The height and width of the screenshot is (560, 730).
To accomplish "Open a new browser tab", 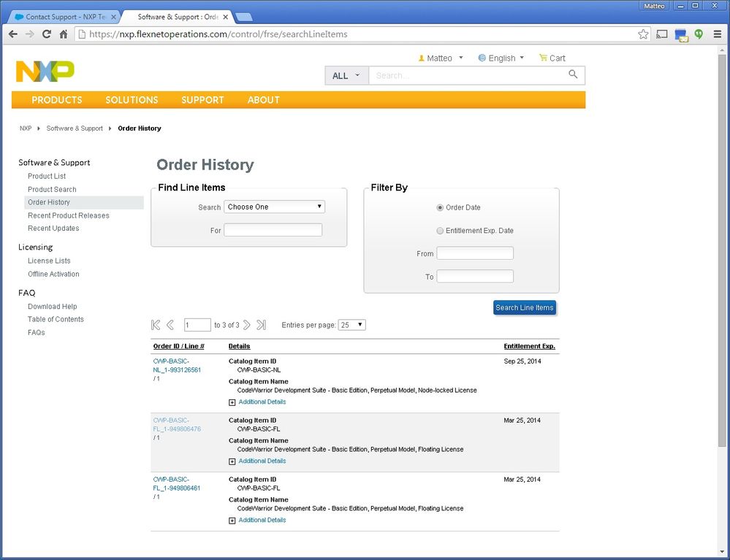I will (244, 18).
